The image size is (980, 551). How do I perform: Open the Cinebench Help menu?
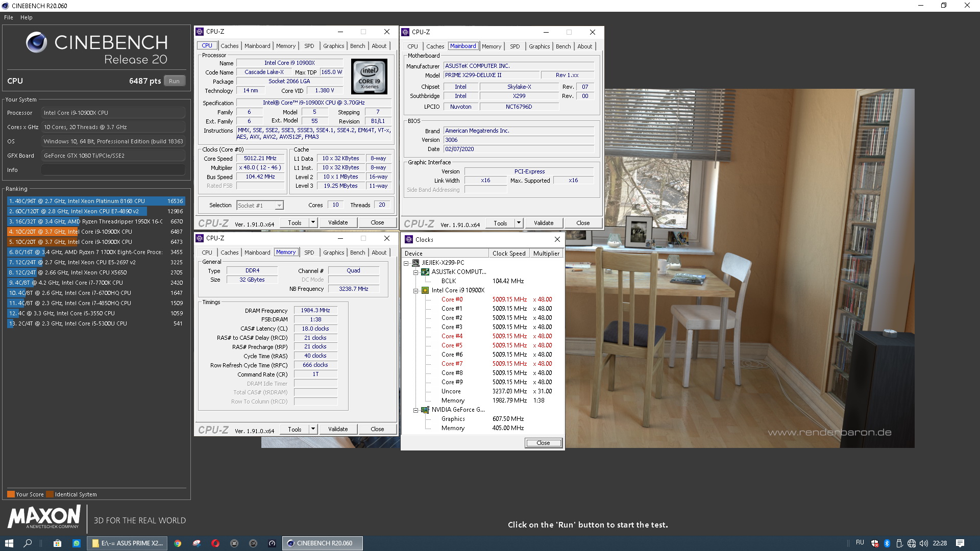click(27, 17)
